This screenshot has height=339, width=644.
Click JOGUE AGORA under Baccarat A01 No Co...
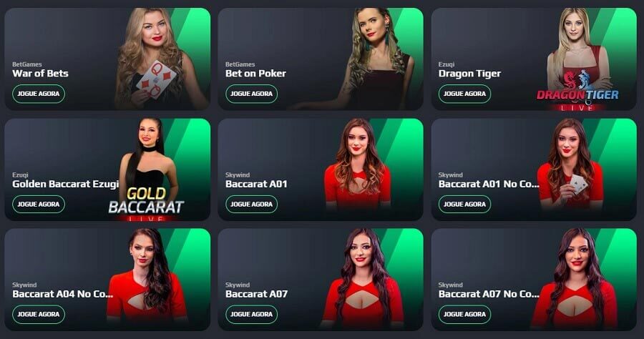pos(464,204)
